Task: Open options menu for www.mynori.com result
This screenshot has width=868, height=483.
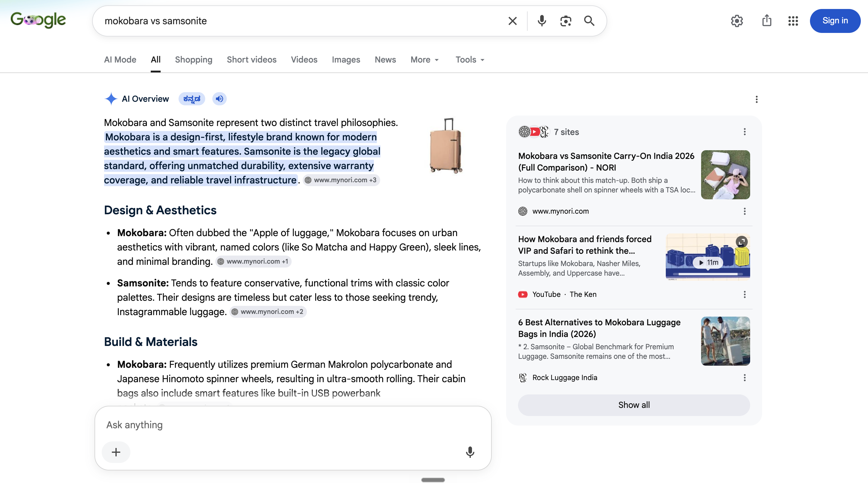Action: pyautogui.click(x=744, y=211)
